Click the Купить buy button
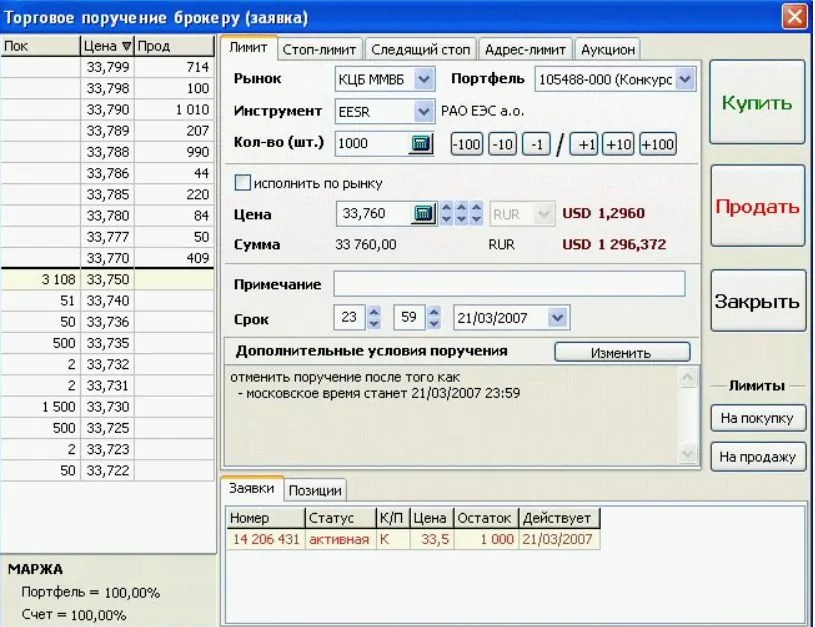Viewport: 815px width, 627px height. (757, 103)
